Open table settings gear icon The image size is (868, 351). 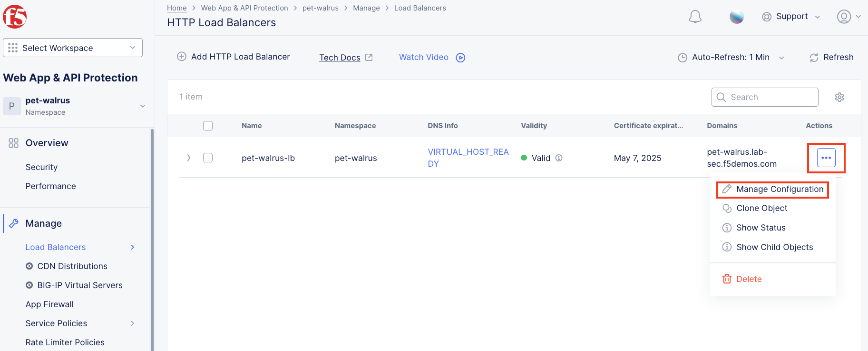tap(839, 97)
